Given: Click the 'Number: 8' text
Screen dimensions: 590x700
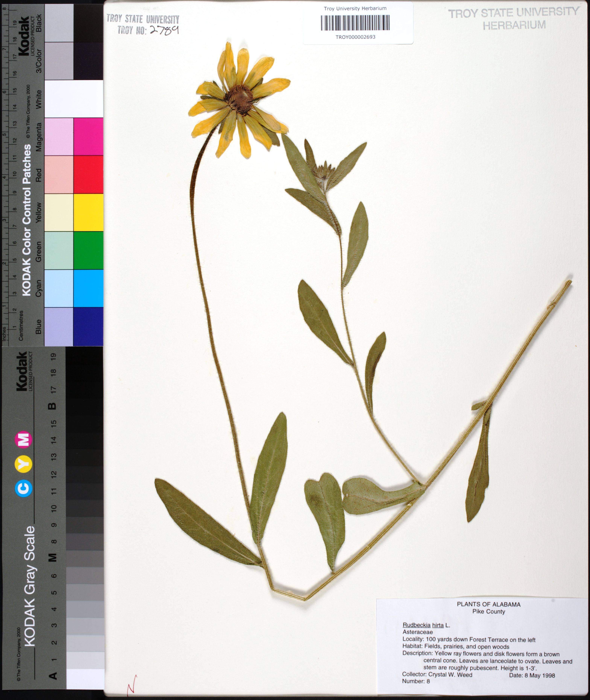Looking at the screenshot, I should (416, 681).
